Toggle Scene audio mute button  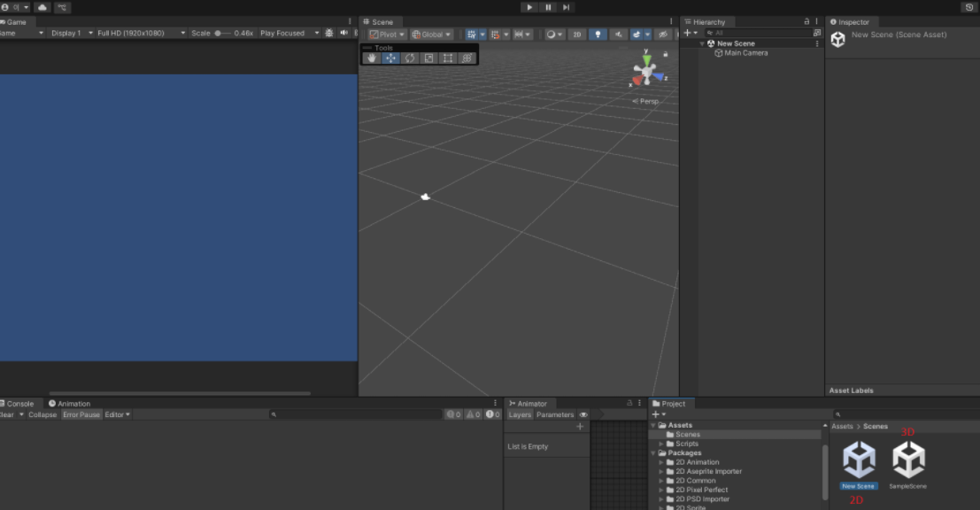[x=618, y=35]
